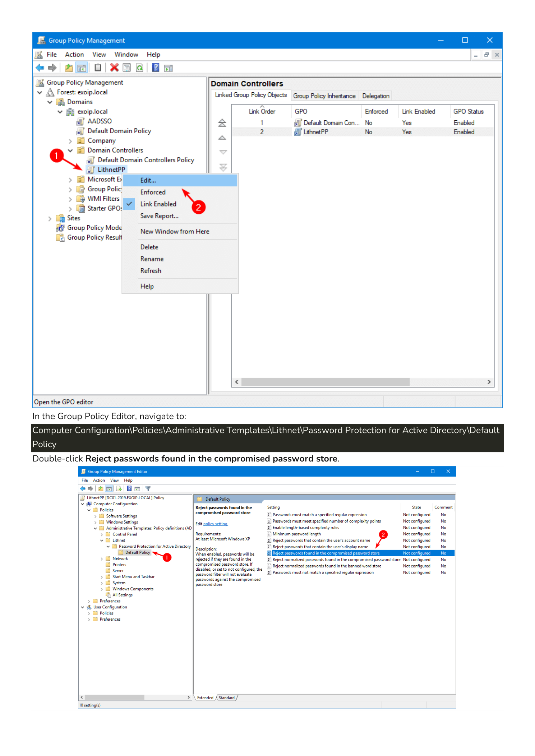Expand the Sites node
This screenshot has width=535, height=756.
click(50, 218)
